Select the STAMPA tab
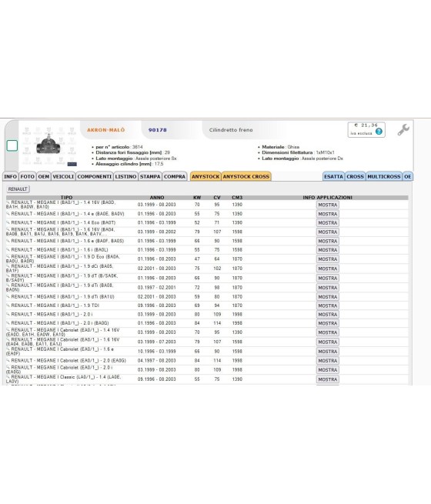431x504 pixels. pos(150,176)
